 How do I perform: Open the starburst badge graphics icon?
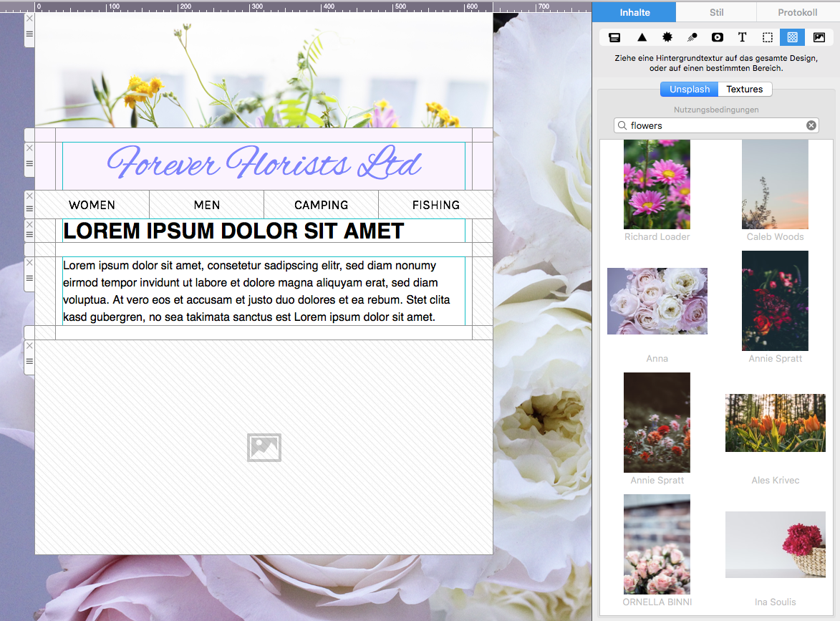[667, 37]
